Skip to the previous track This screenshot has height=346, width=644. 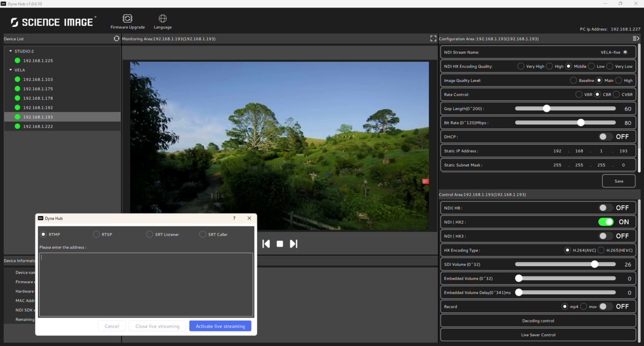point(266,244)
